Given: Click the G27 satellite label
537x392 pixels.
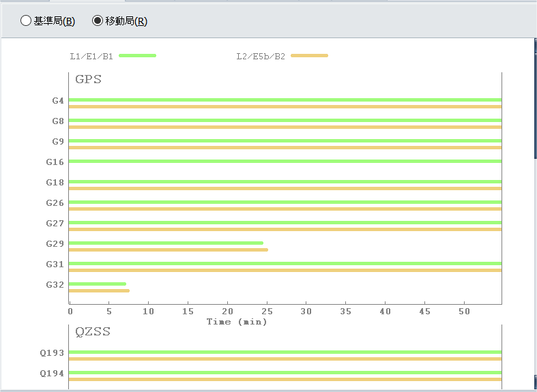Looking at the screenshot, I should tap(55, 224).
